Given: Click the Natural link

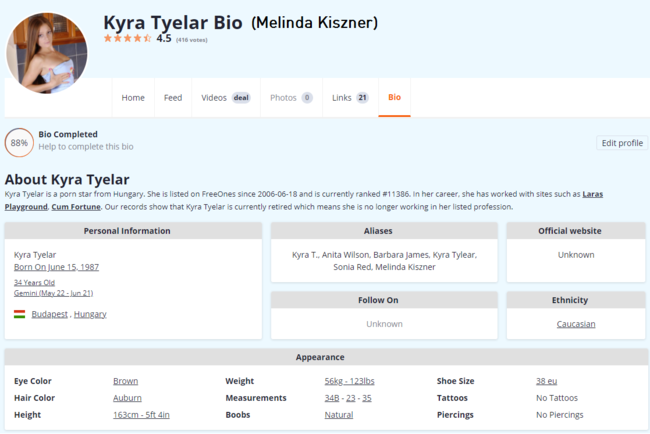Looking at the screenshot, I should pos(339,415).
